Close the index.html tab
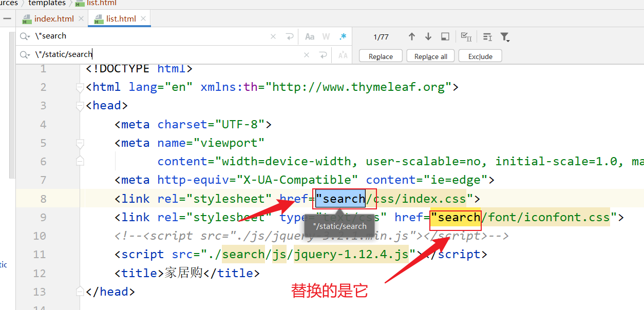Screen dimensions: 644x310 coord(82,19)
